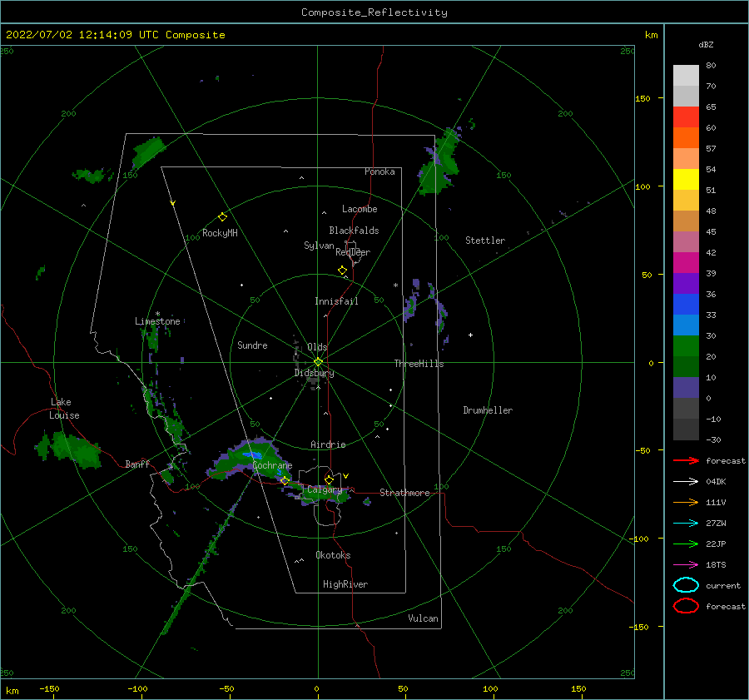Viewport: 749px width, 700px height.
Task: Click the blue high-reflectivity echo core near Cochrane
Action: coord(251,454)
